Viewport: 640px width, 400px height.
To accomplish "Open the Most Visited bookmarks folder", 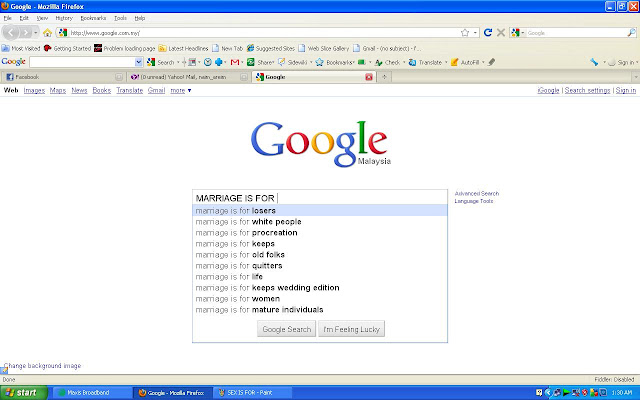I will coord(21,48).
